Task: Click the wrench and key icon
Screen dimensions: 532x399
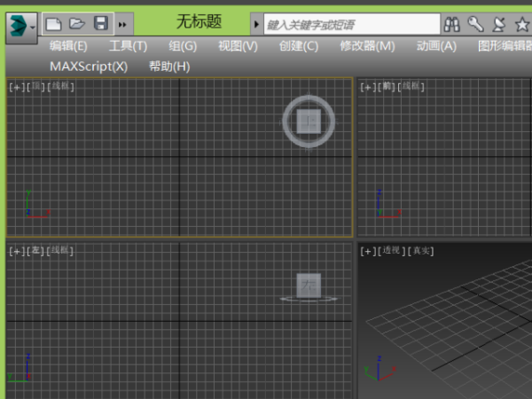Action: (x=476, y=24)
